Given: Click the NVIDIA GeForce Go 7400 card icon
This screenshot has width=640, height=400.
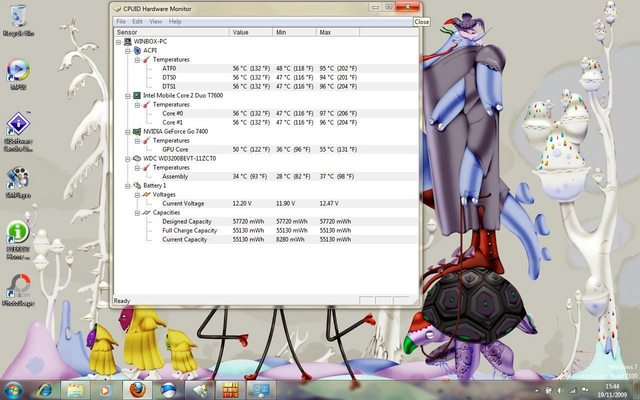Looking at the screenshot, I should [x=137, y=131].
